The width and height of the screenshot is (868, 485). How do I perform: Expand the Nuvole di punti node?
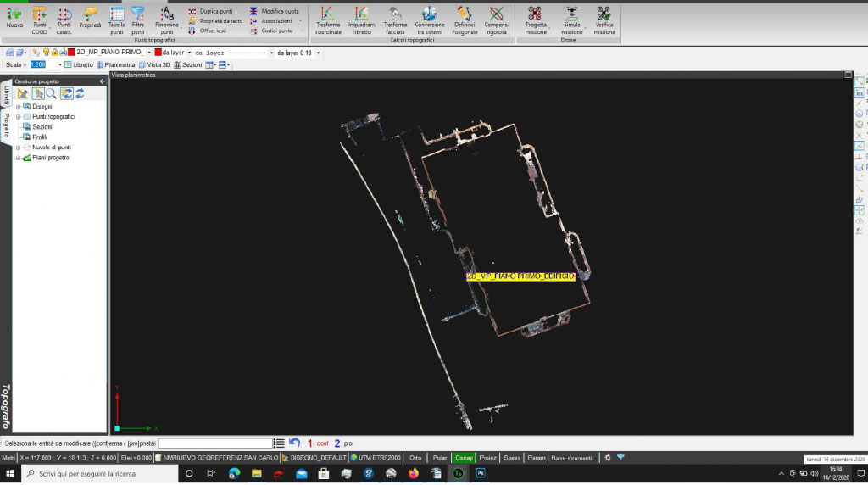(18, 148)
